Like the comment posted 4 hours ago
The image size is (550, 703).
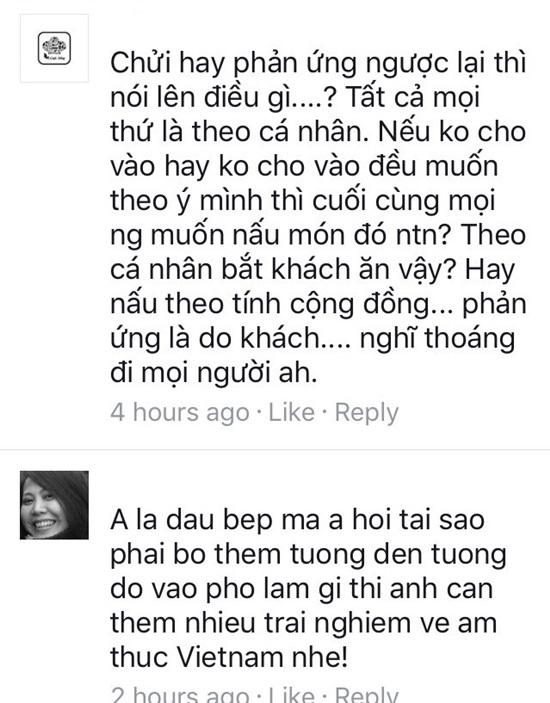coord(291,412)
